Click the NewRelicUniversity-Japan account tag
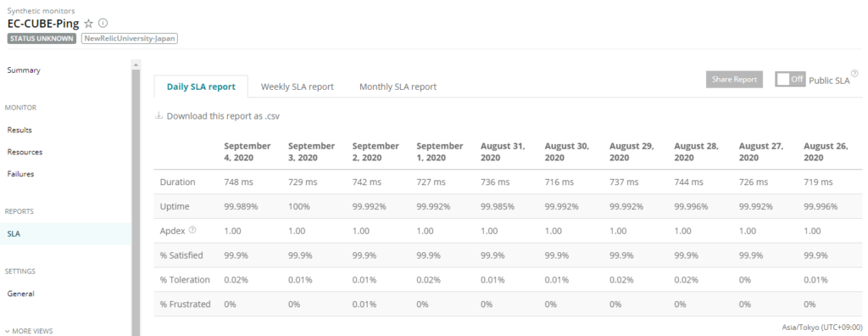This screenshot has height=336, width=868. point(130,39)
